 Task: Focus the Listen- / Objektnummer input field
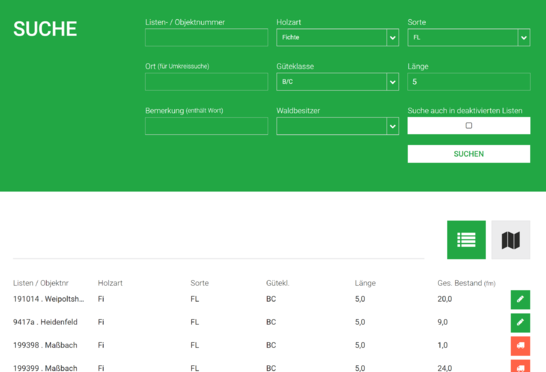click(206, 37)
